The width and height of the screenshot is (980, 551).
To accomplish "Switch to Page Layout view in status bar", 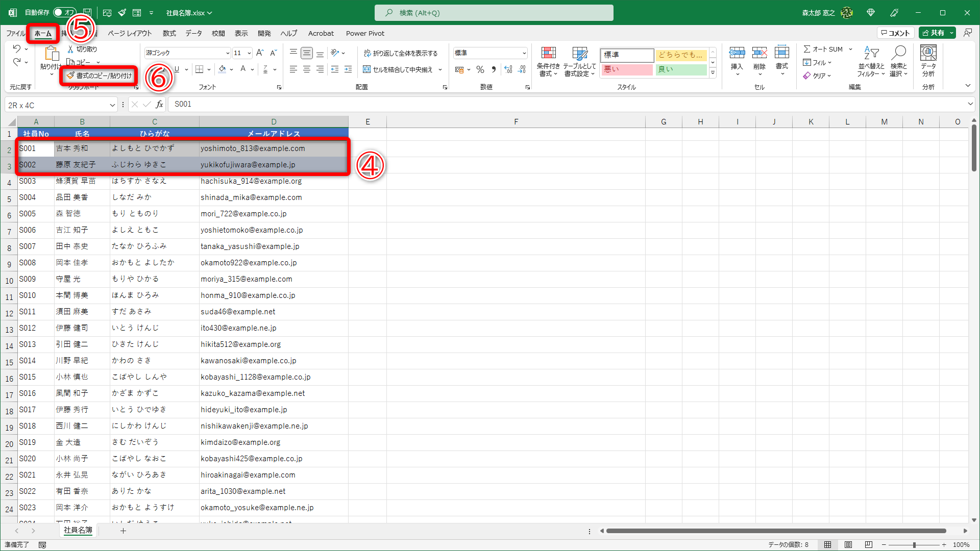I will [x=848, y=544].
